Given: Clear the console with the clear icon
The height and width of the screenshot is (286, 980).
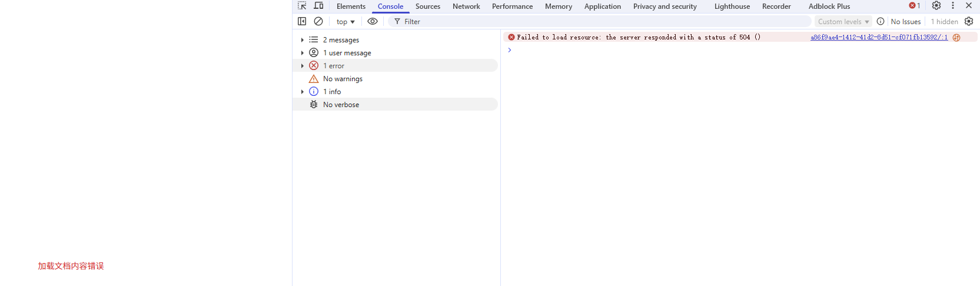Looking at the screenshot, I should click(318, 21).
